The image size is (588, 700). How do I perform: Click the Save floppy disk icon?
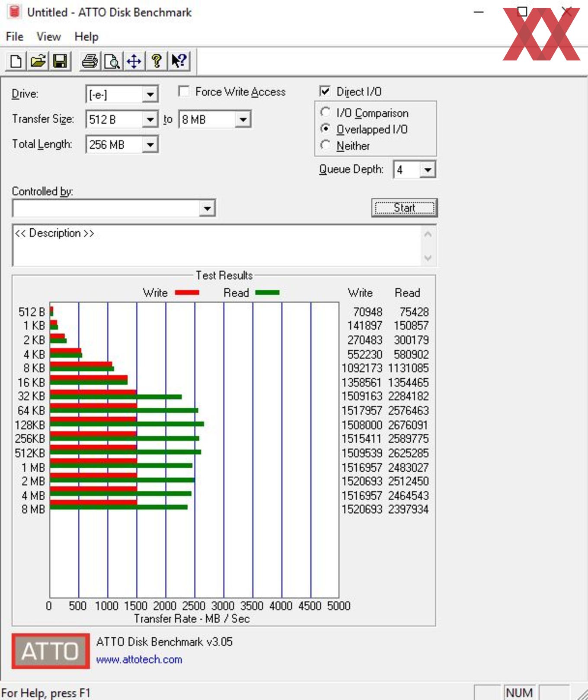click(60, 61)
